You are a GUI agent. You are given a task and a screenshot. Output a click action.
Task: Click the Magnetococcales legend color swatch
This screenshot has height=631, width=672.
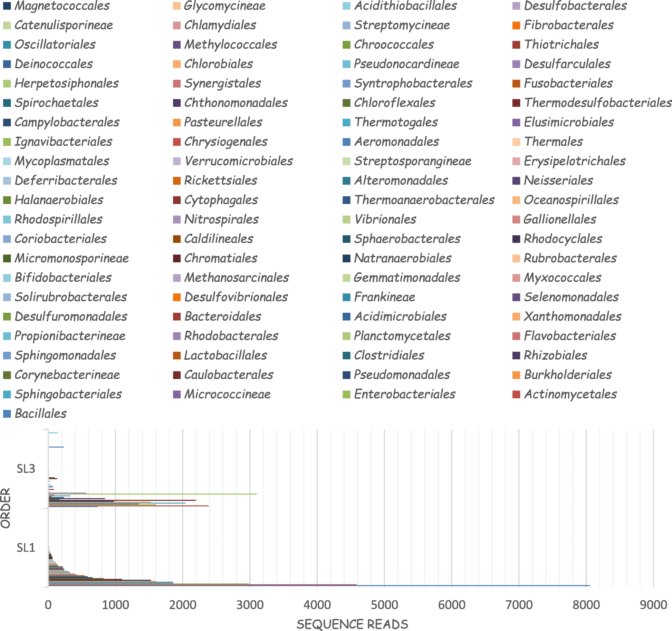[7, 6]
